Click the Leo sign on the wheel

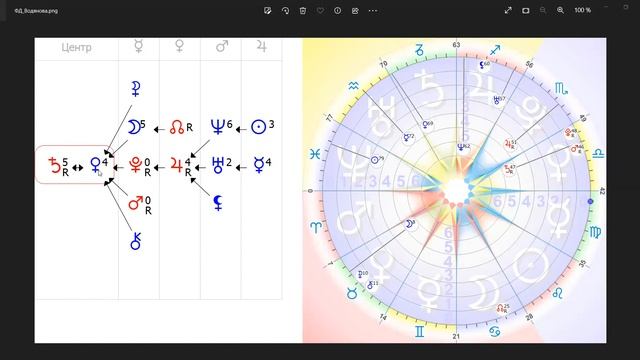558,293
